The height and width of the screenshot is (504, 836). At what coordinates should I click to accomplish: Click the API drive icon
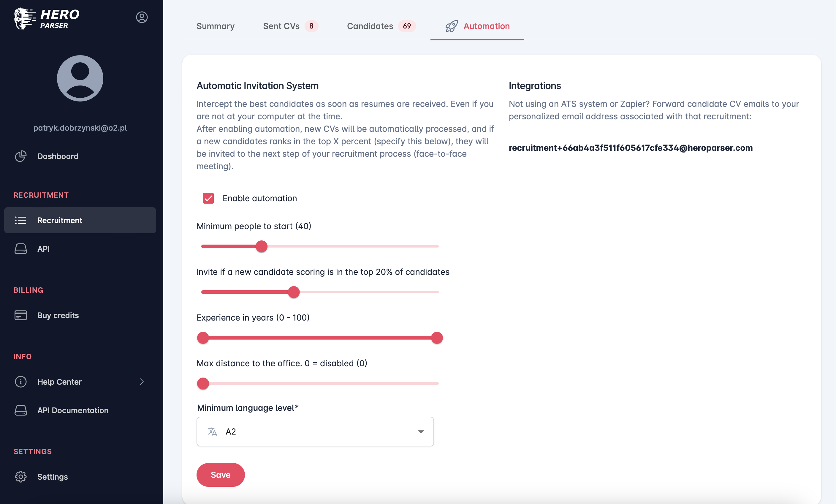point(21,249)
